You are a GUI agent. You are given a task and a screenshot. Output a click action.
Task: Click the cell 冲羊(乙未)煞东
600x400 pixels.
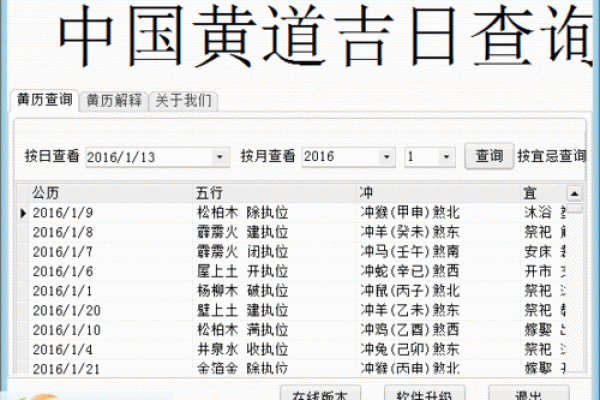point(439,310)
